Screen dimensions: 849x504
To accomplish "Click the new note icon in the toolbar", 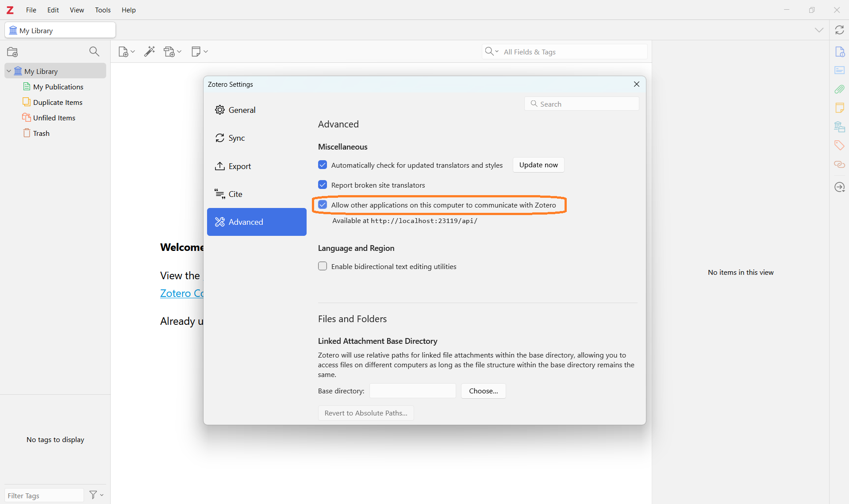I will click(197, 51).
